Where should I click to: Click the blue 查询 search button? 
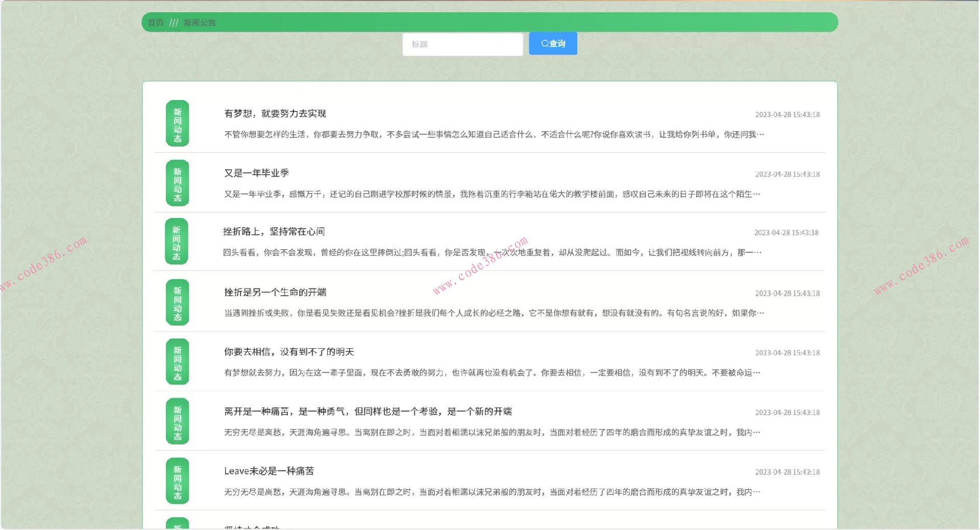553,43
